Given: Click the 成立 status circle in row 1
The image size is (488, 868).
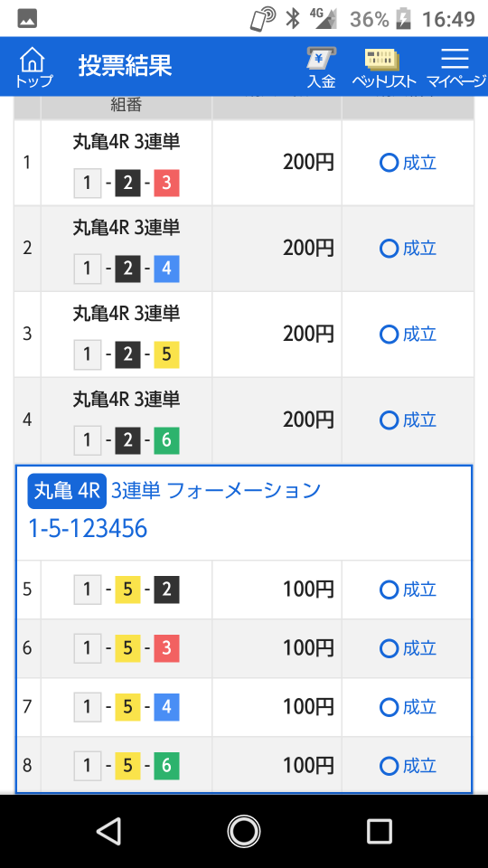Looking at the screenshot, I should pos(389,163).
